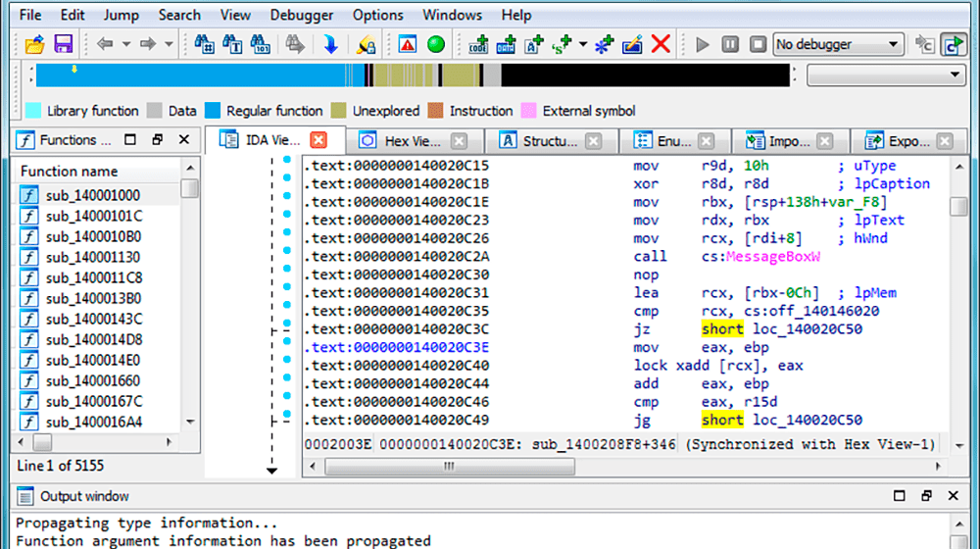
Task: Click icon right of debugger dropdown
Action: (924, 44)
